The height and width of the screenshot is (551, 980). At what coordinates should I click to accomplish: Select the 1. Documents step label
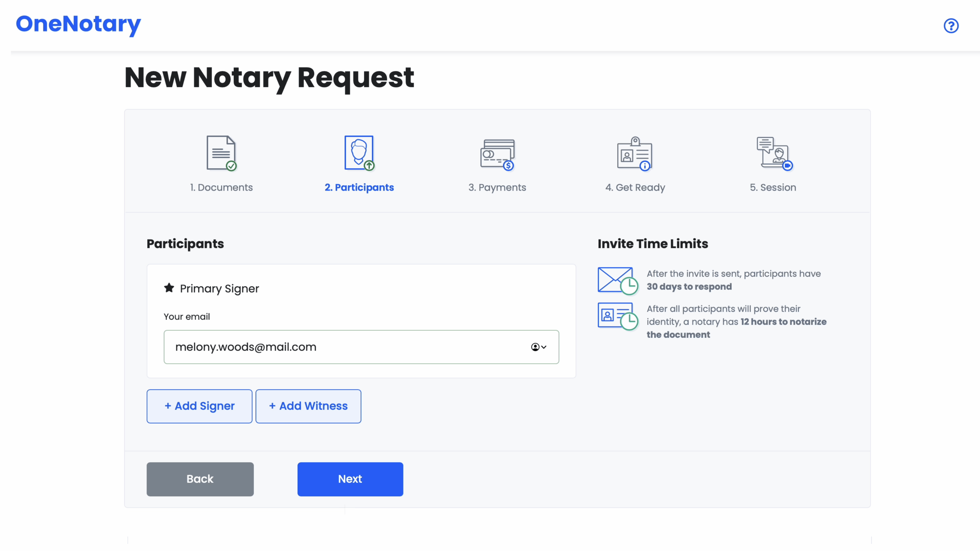pyautogui.click(x=222, y=187)
